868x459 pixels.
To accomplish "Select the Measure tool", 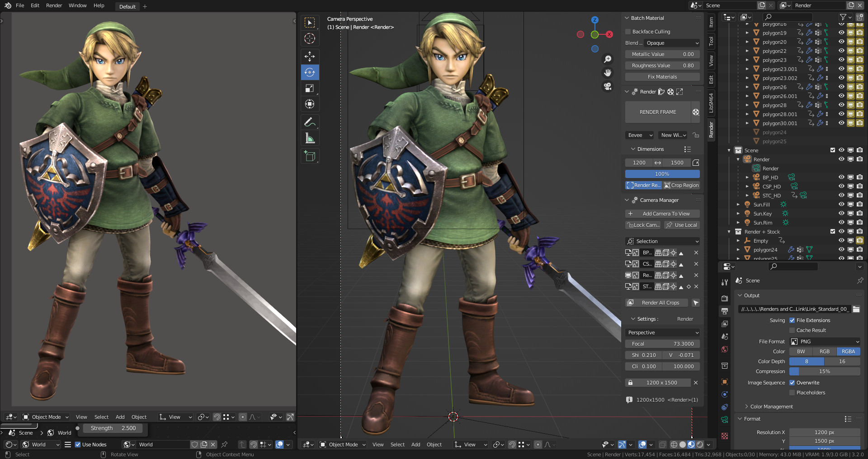I will coord(310,138).
